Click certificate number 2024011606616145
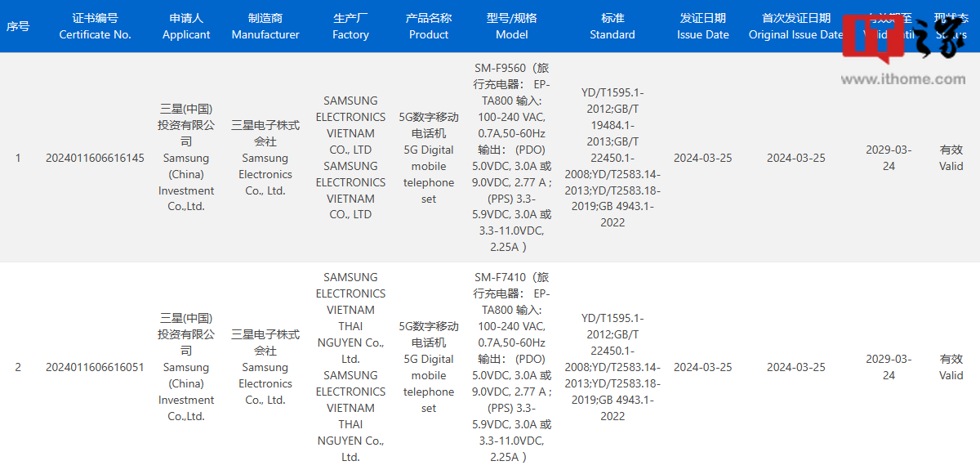980x470 pixels. 95,158
